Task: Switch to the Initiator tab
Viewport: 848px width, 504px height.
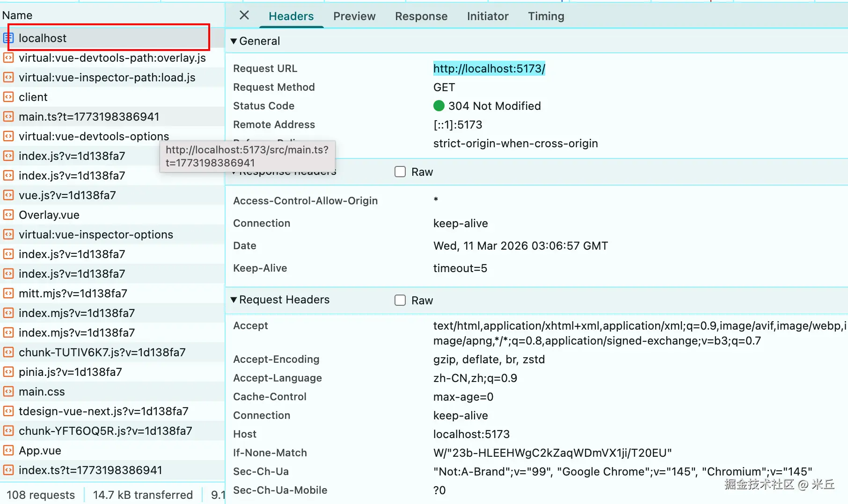Action: pos(488,16)
